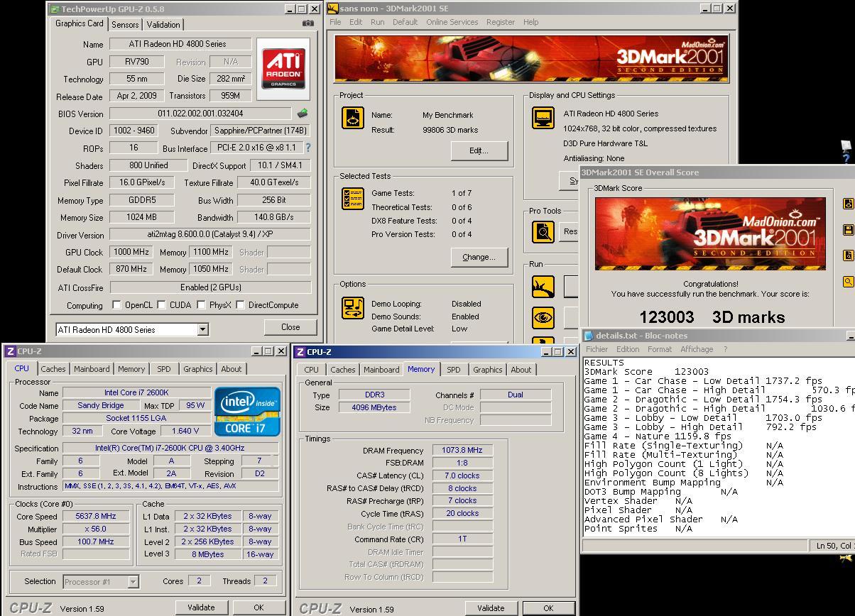The width and height of the screenshot is (855, 616).
Task: Click OK in the memory CPU-Z window
Action: [x=548, y=608]
